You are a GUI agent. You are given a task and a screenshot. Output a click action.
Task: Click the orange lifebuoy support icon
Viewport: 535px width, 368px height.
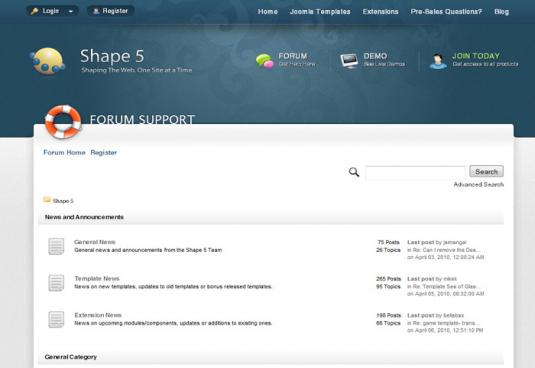63,122
